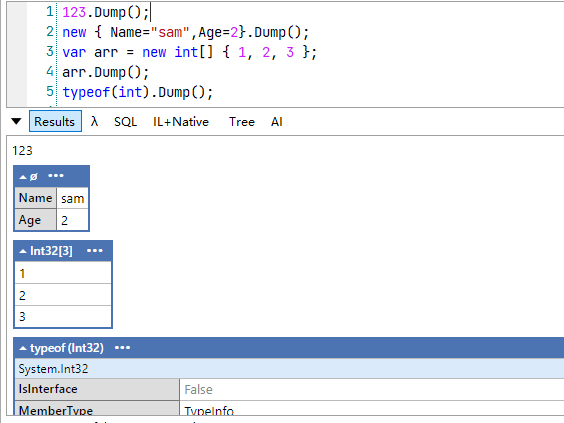Select array row with value 2
564x423 pixels.
point(63,295)
